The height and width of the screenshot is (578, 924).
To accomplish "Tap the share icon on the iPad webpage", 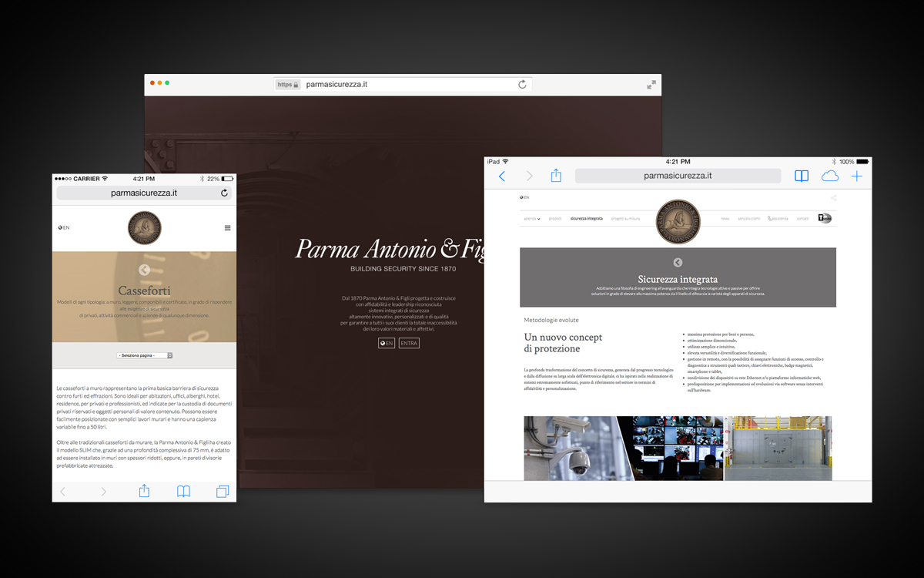I will click(833, 198).
